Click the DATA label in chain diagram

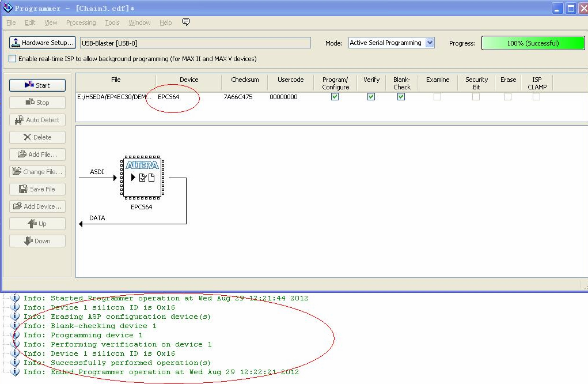97,218
